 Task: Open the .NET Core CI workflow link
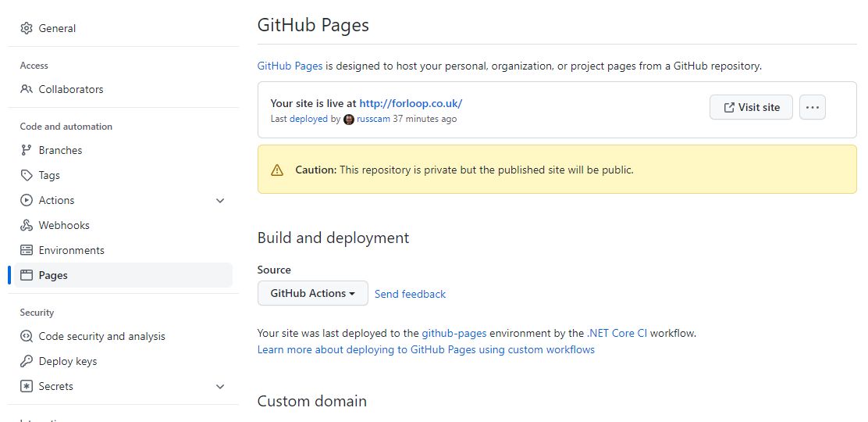(617, 333)
